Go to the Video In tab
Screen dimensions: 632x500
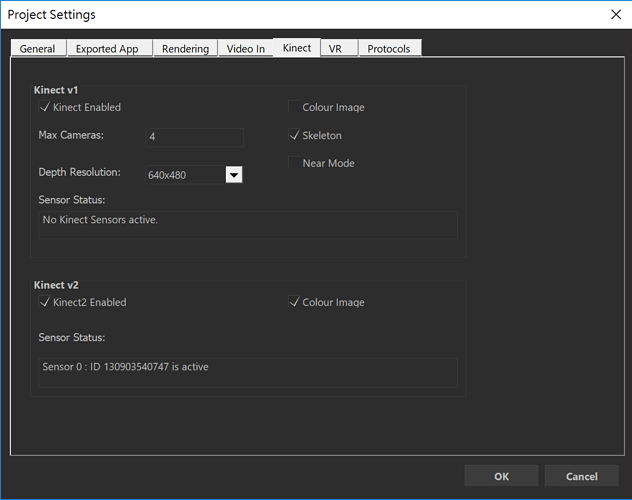[x=245, y=48]
